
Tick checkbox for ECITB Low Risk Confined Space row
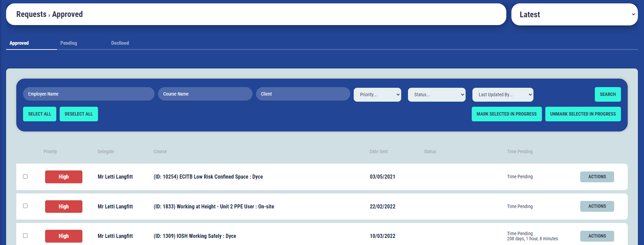click(25, 177)
